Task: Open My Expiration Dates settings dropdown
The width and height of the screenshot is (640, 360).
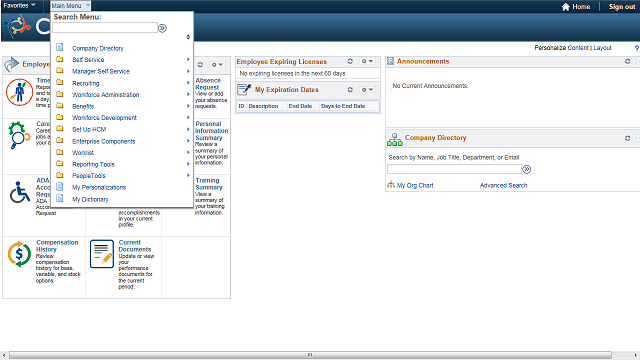Action: click(x=367, y=89)
